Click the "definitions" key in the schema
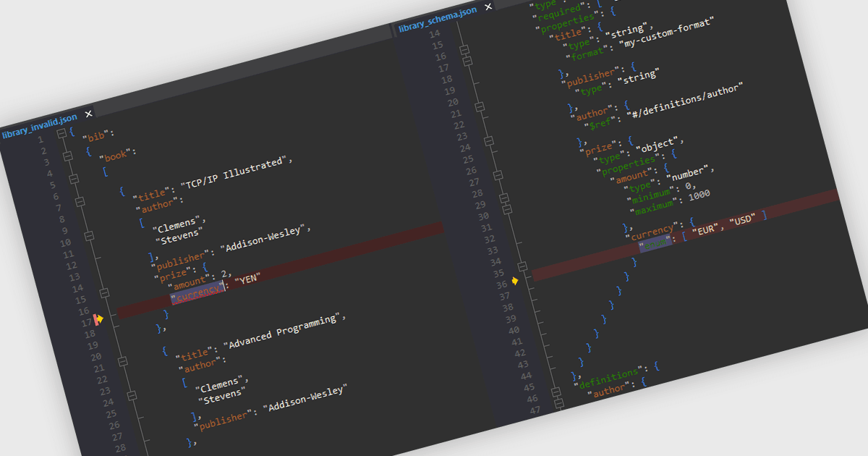Image resolution: width=868 pixels, height=456 pixels. coord(605,377)
